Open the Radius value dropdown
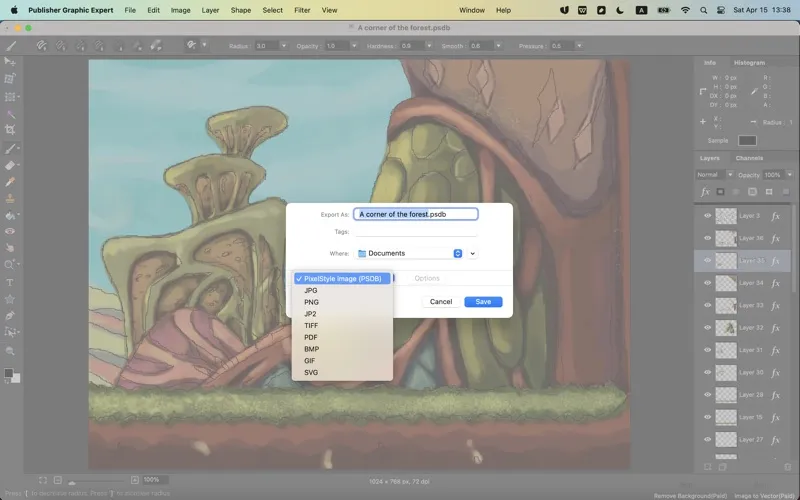The height and width of the screenshot is (500, 800). click(284, 46)
